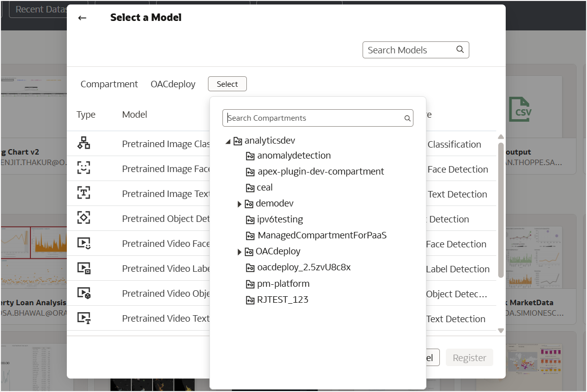Viewport: 587px width, 392px height.
Task: Click the Search Models magnifier icon
Action: [460, 49]
